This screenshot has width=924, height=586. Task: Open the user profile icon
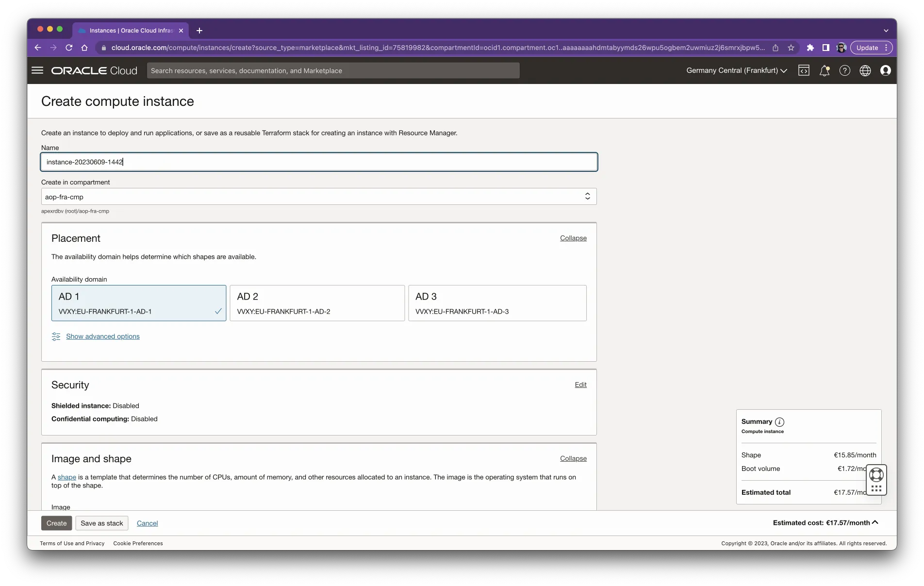[885, 70]
